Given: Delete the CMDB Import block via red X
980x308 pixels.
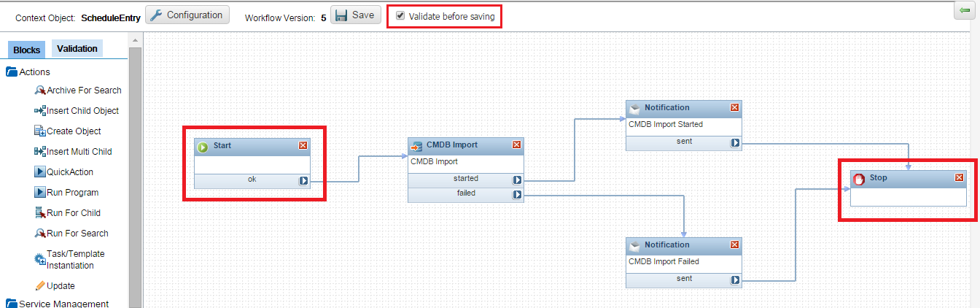Looking at the screenshot, I should coord(516,145).
